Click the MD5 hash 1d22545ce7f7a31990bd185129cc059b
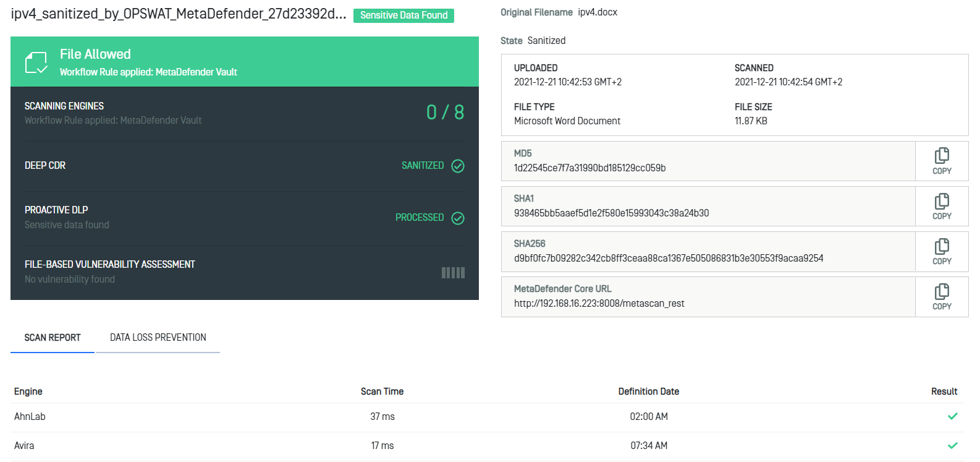 coord(590,168)
